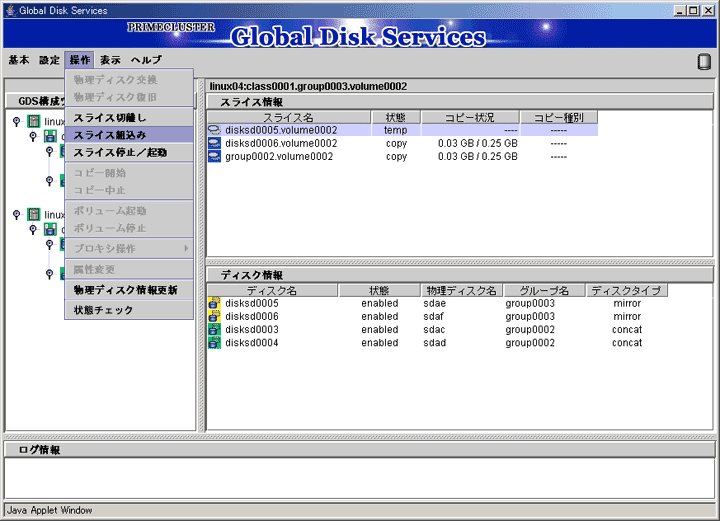Collapse the class handle under second linux node

pos(33,230)
